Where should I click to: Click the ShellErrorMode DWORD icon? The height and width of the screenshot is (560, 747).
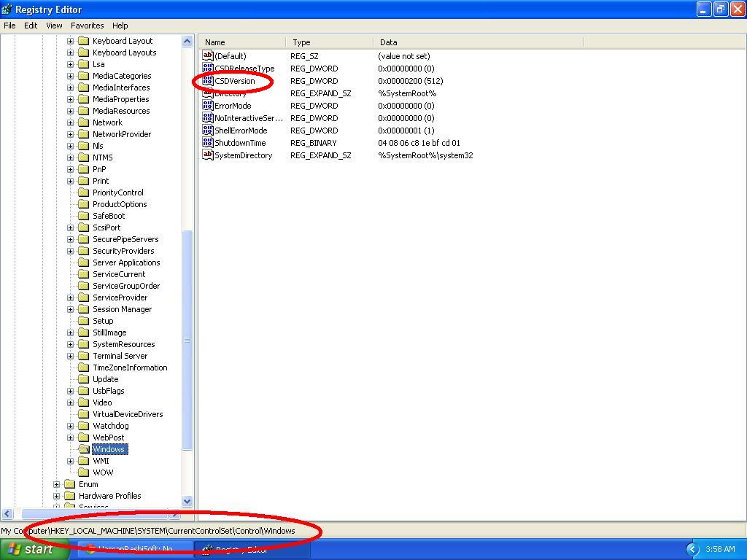[208, 130]
